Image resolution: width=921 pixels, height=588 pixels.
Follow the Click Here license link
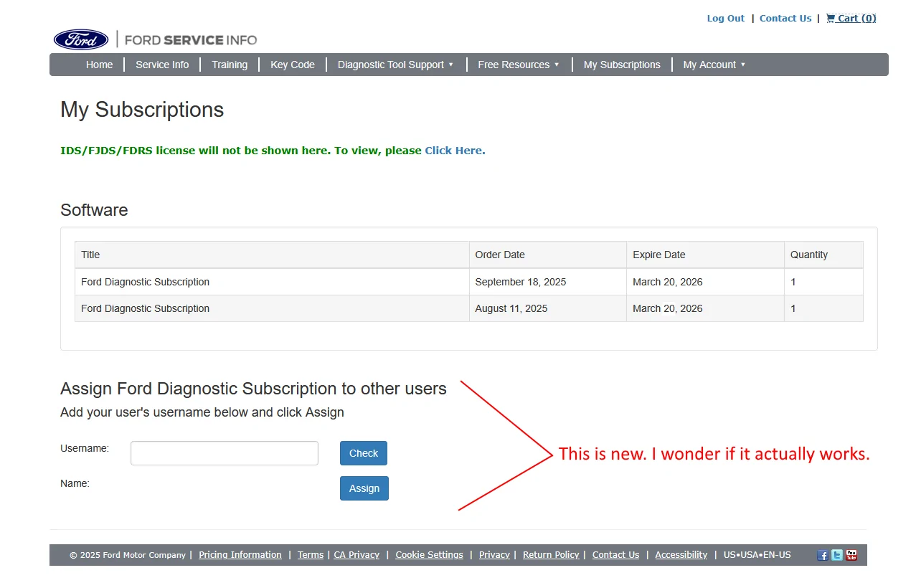455,151
